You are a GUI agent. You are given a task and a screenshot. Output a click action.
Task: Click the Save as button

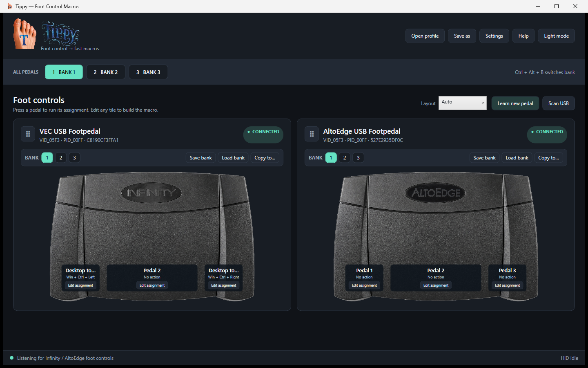pyautogui.click(x=462, y=36)
